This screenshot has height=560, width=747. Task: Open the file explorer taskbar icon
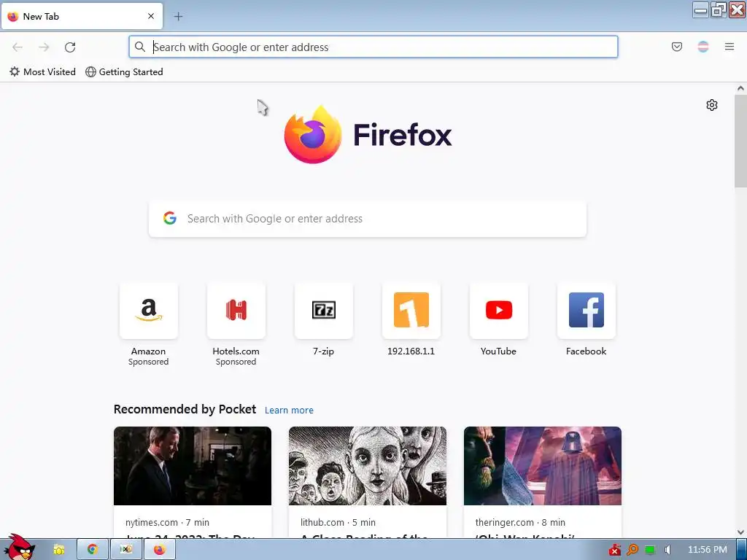point(58,550)
